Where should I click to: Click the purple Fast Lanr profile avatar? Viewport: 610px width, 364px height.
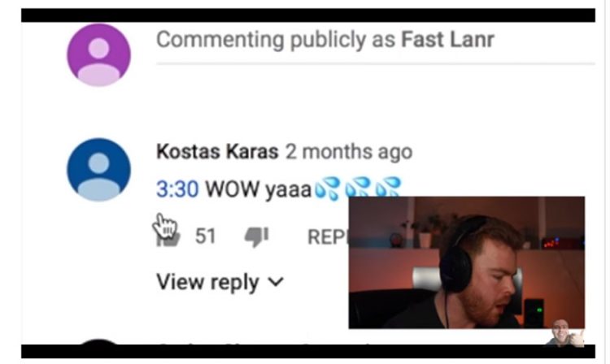point(98,54)
